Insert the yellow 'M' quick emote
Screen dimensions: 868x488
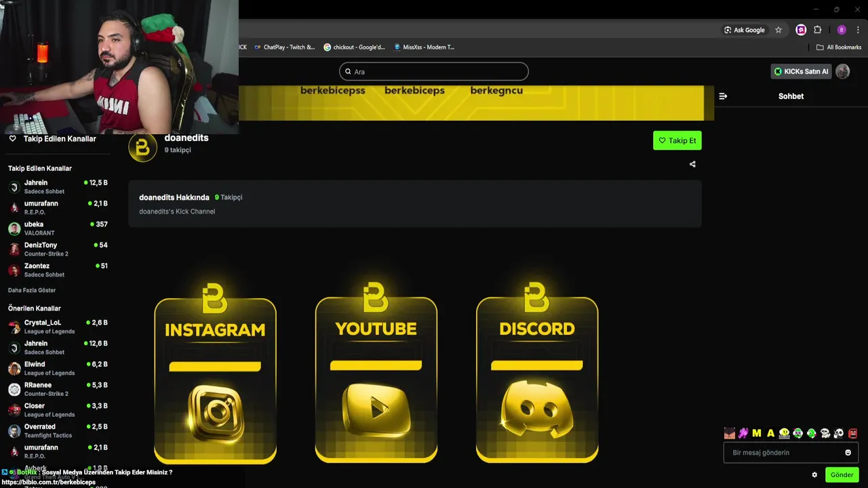click(757, 433)
